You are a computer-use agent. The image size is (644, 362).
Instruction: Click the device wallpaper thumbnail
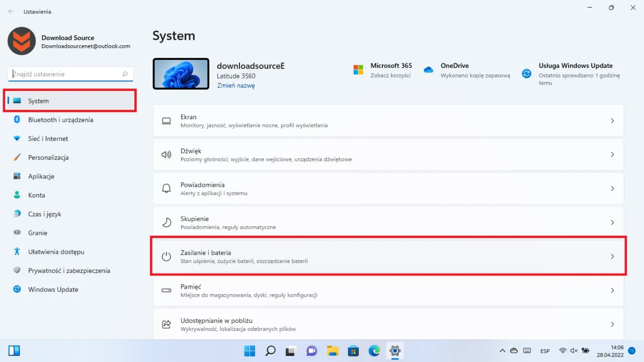pyautogui.click(x=181, y=74)
